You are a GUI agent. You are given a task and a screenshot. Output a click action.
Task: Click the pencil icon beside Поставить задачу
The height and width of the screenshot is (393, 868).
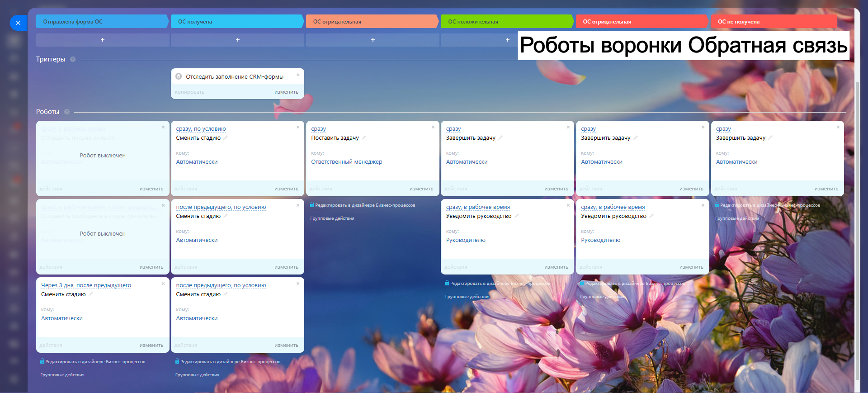click(364, 137)
